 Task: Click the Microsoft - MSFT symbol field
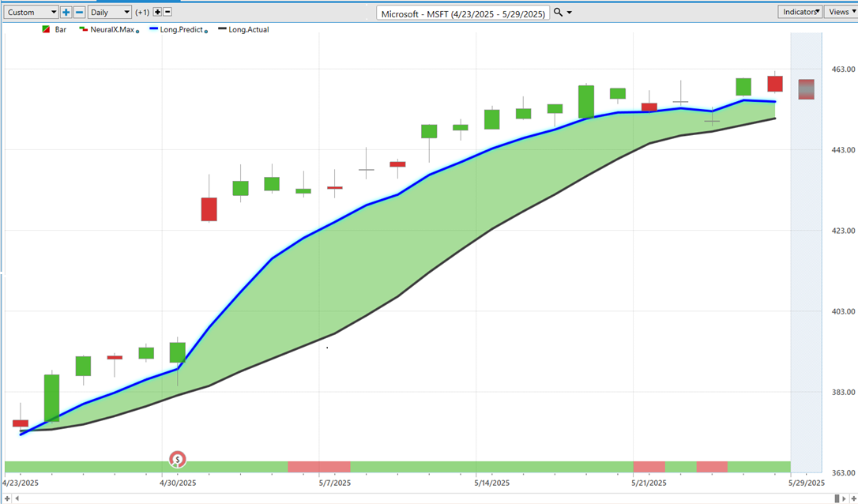464,13
